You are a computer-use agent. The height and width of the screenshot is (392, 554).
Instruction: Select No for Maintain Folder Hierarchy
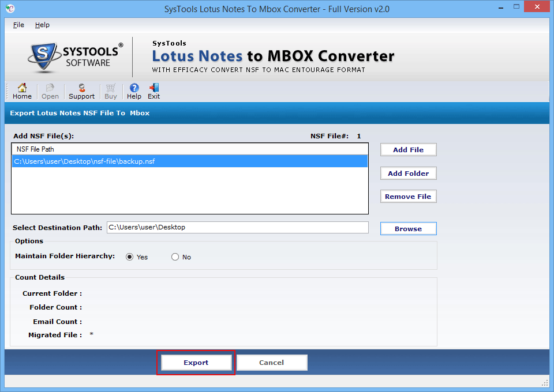click(x=175, y=257)
